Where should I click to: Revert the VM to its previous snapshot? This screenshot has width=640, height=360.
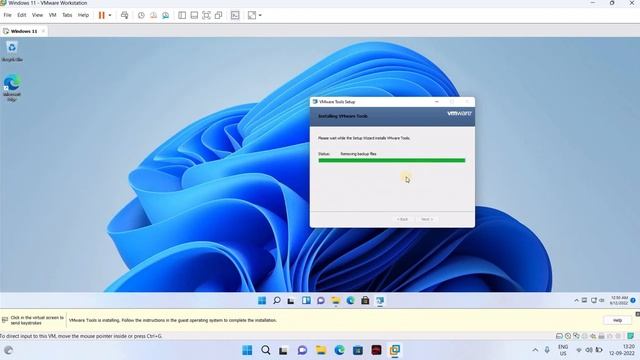[153, 15]
